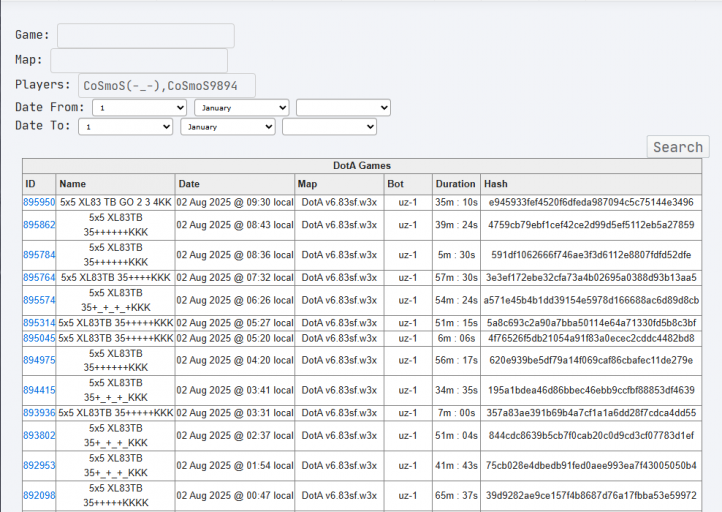The image size is (722, 512).
Task: Focus the Players input field
Action: 167,86
